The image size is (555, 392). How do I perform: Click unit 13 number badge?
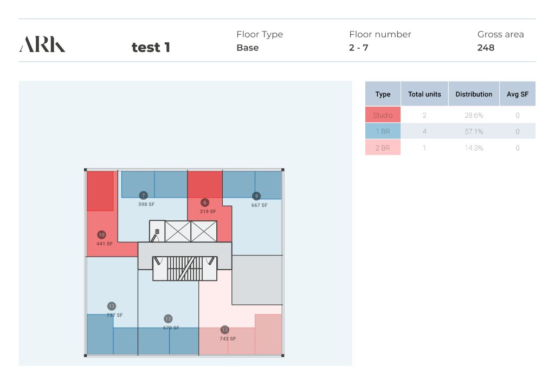(225, 330)
